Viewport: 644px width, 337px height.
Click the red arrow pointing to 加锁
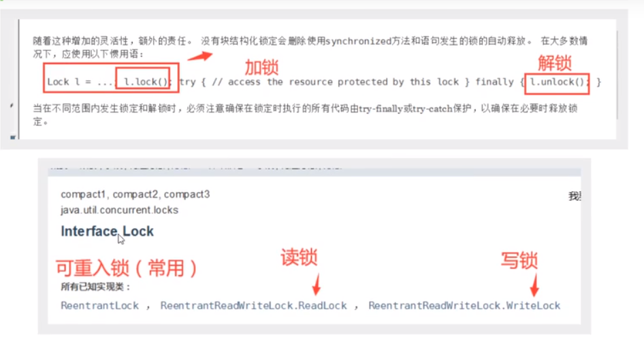(x=199, y=57)
